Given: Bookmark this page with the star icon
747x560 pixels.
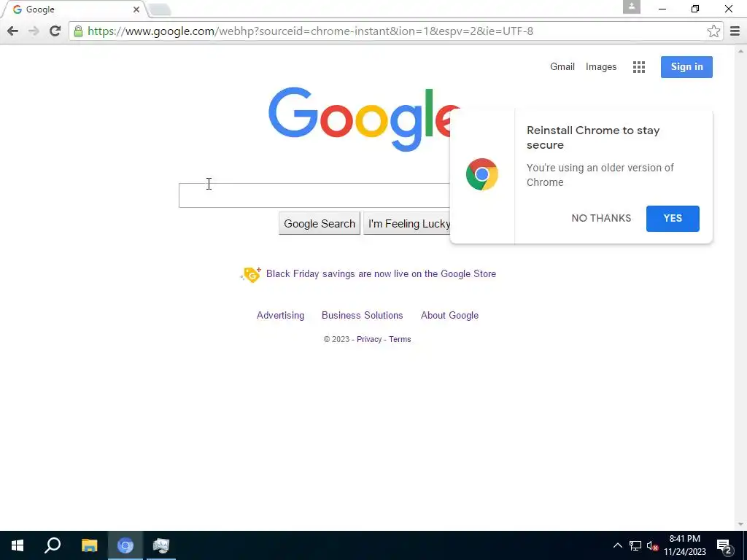Looking at the screenshot, I should point(713,31).
